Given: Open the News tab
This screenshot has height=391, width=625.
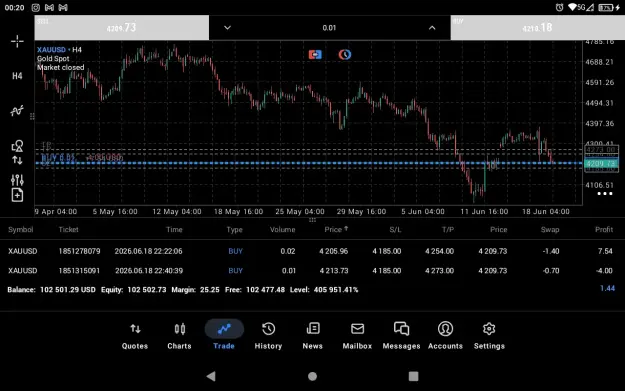Looking at the screenshot, I should pyautogui.click(x=312, y=336).
